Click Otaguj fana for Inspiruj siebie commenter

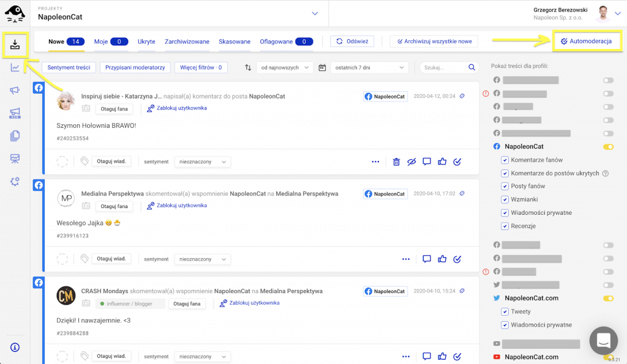pos(114,109)
